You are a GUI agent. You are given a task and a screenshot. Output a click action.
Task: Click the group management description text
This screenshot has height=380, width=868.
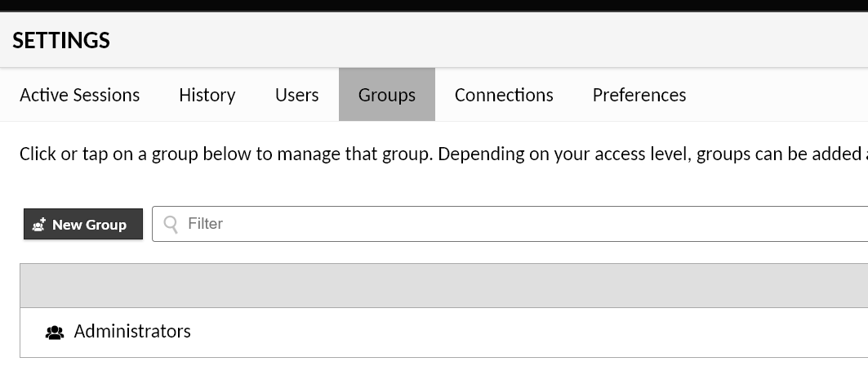(443, 154)
